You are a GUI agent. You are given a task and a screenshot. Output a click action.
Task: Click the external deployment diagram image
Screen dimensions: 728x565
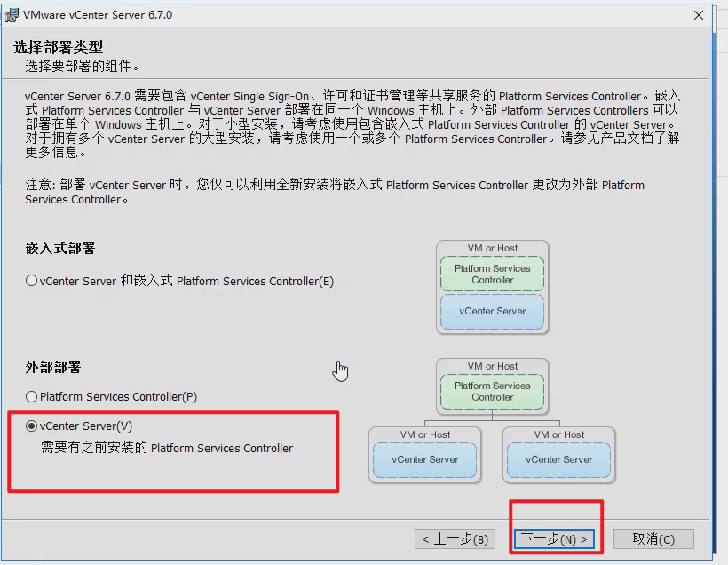point(492,421)
